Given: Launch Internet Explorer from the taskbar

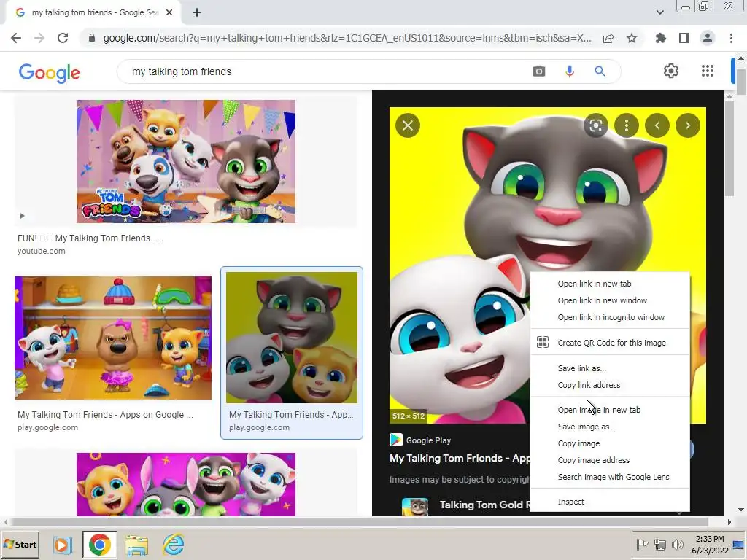Looking at the screenshot, I should pos(174,545).
